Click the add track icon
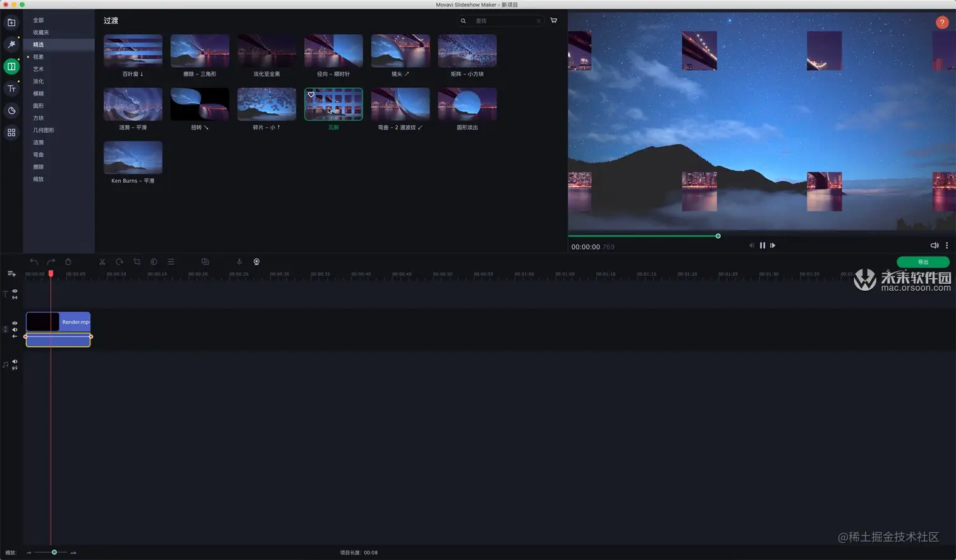The height and width of the screenshot is (560, 956). click(11, 274)
